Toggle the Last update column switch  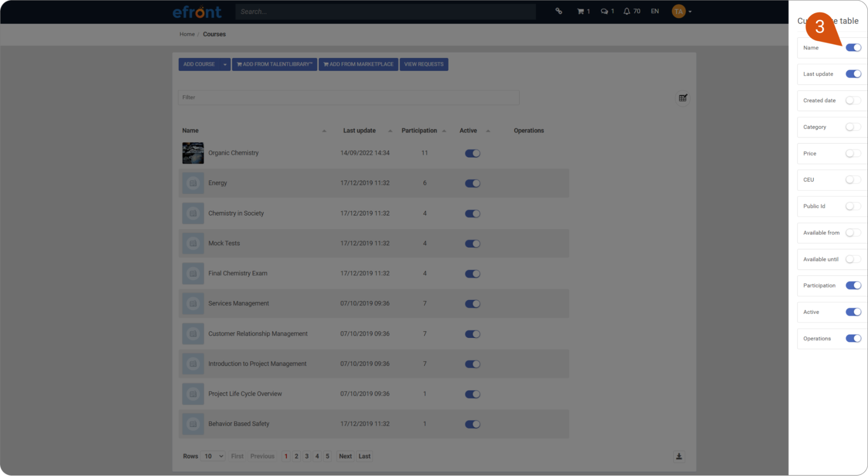853,74
